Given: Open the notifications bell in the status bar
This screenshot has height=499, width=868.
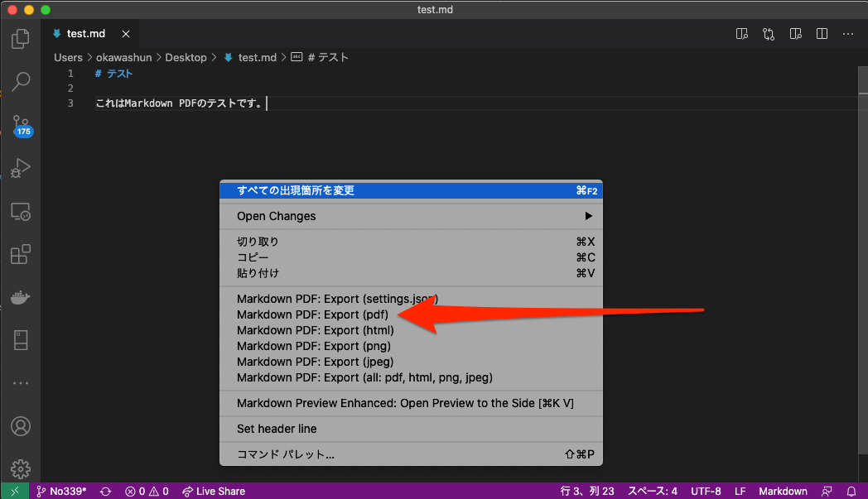Looking at the screenshot, I should click(852, 491).
